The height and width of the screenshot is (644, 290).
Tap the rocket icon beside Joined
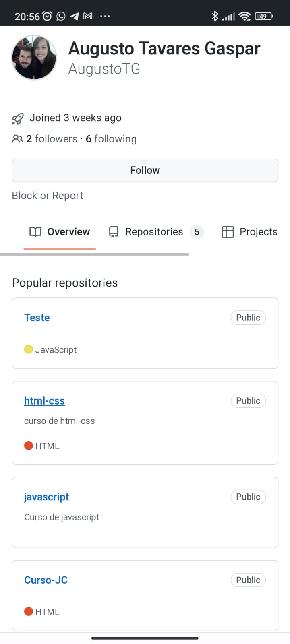point(18,118)
